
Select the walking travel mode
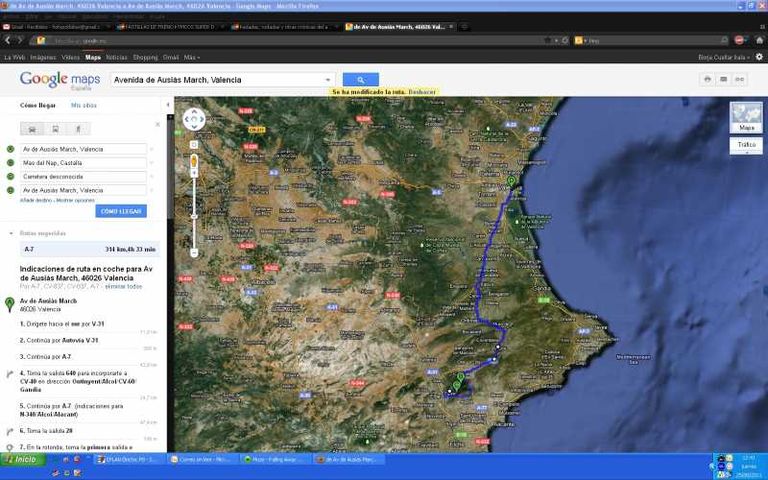[x=77, y=128]
